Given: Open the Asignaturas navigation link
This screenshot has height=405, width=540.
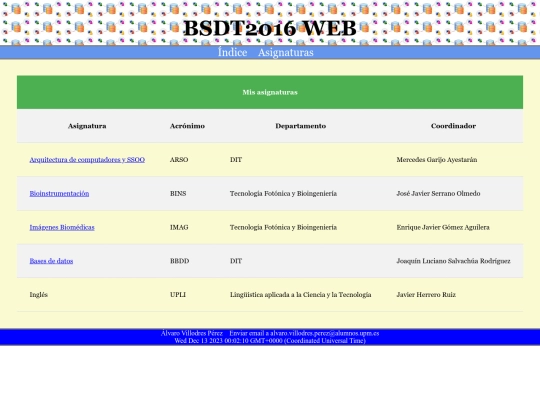Looking at the screenshot, I should point(286,52).
